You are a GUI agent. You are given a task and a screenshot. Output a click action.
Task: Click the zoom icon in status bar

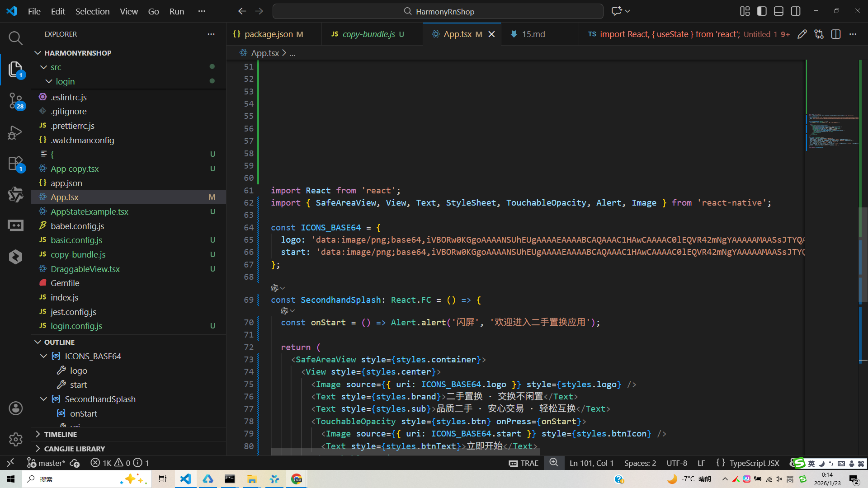554,463
